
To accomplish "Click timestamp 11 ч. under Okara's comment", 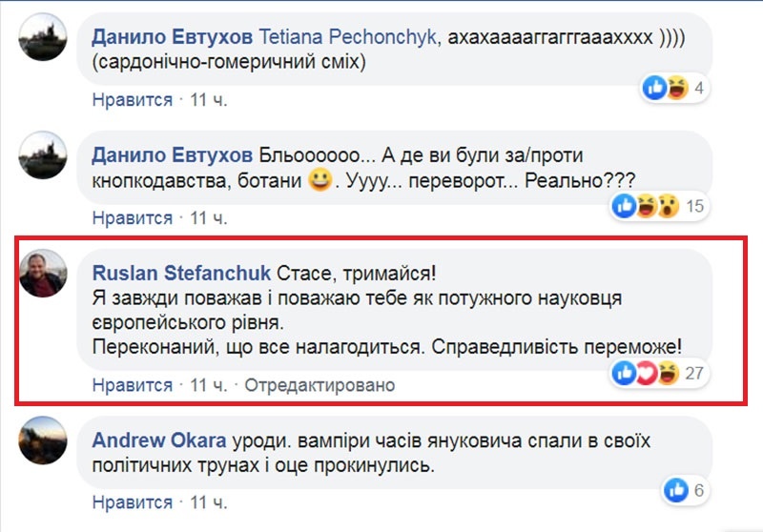I will pos(209,502).
